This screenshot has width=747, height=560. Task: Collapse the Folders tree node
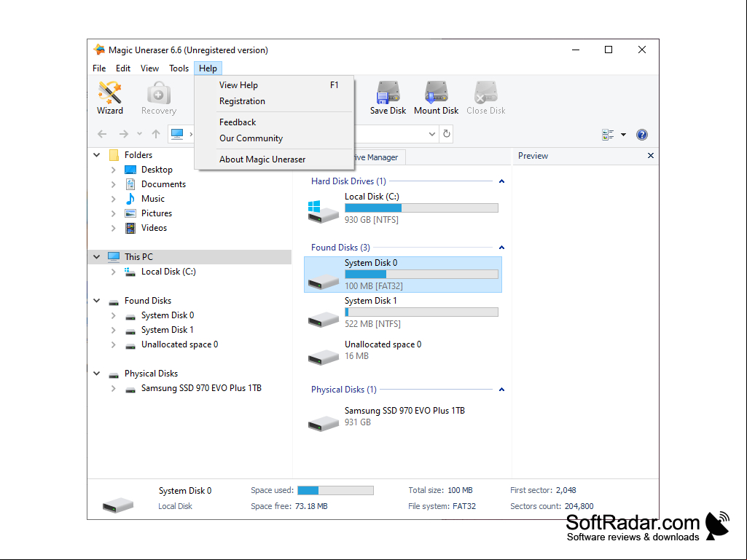click(x=97, y=155)
